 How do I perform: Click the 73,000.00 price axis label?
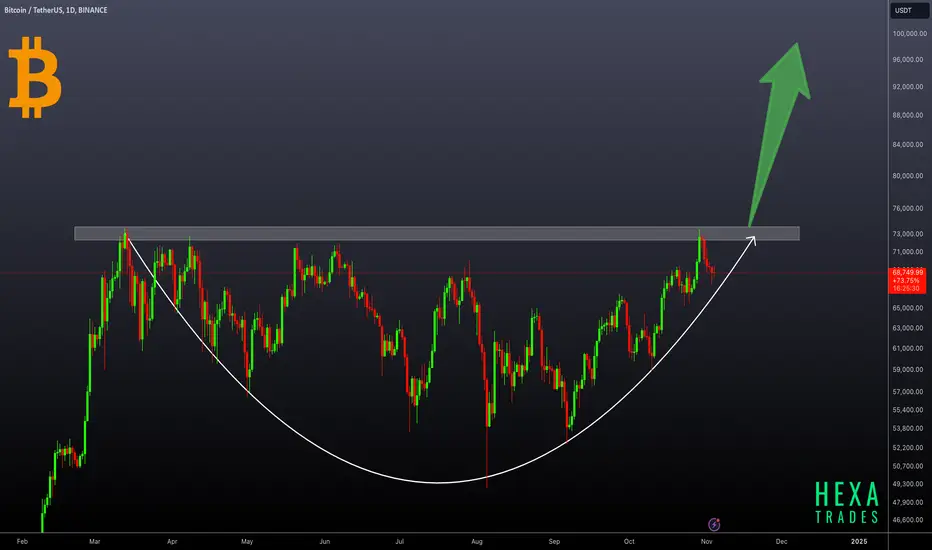pyautogui.click(x=908, y=234)
